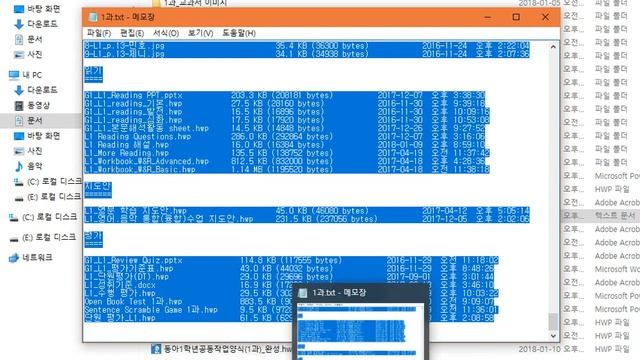Click the Notepad icon in the title bar

(x=93, y=17)
